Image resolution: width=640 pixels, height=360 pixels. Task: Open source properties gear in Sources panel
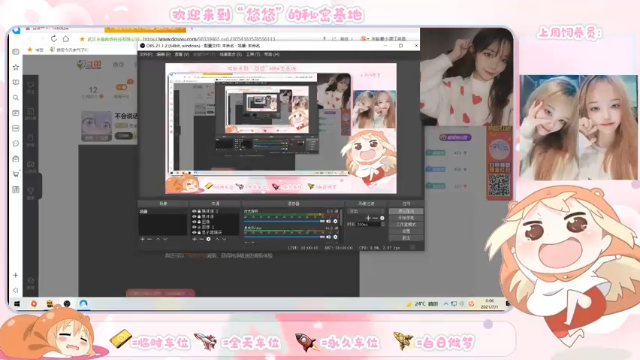coord(208,239)
